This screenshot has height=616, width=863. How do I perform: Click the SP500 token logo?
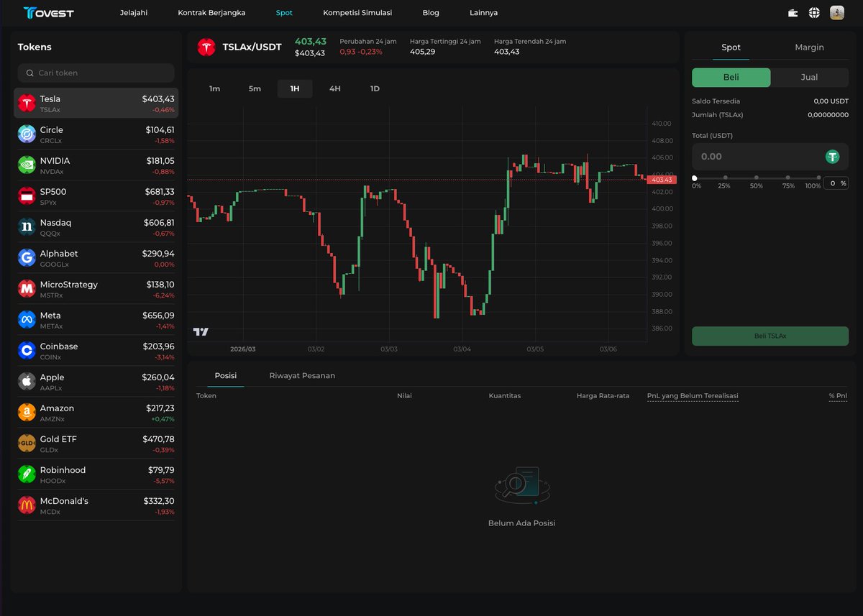27,196
